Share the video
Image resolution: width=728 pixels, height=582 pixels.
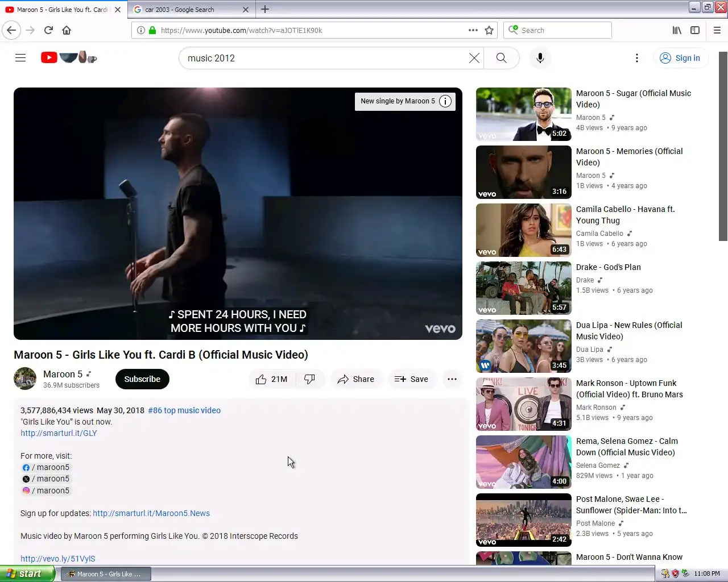tap(355, 379)
